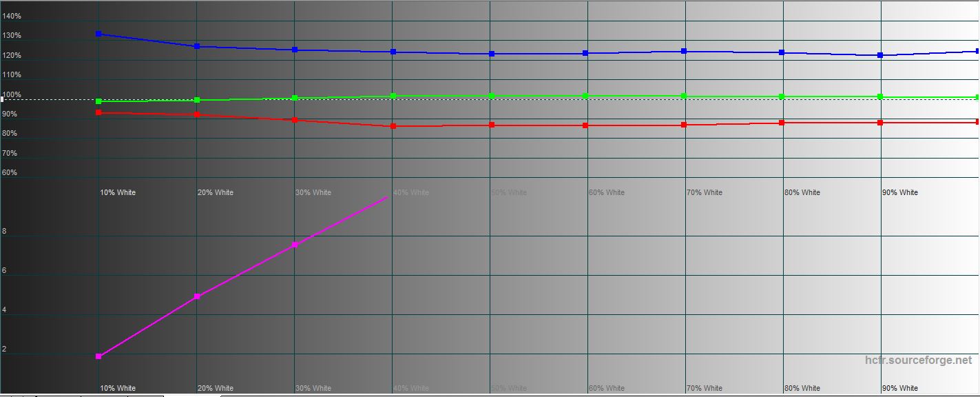The width and height of the screenshot is (980, 397).
Task: Select the red marker at 90% White
Action: tap(880, 123)
